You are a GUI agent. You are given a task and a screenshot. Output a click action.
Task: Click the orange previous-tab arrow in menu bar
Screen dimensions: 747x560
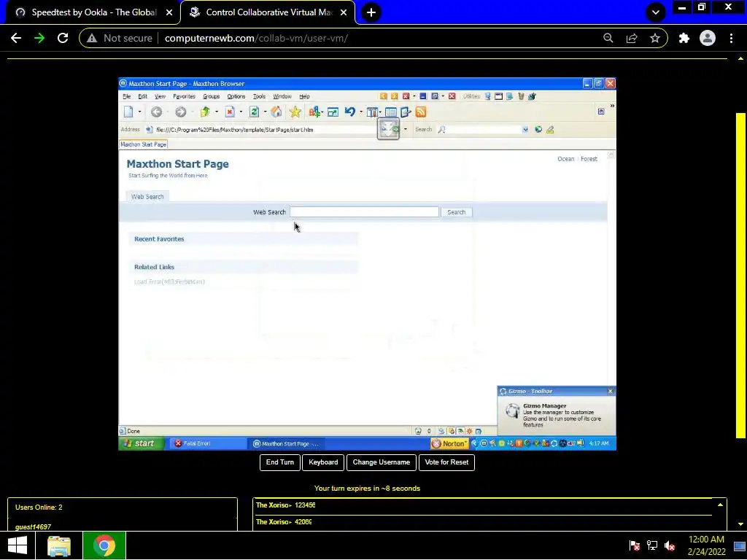[384, 96]
